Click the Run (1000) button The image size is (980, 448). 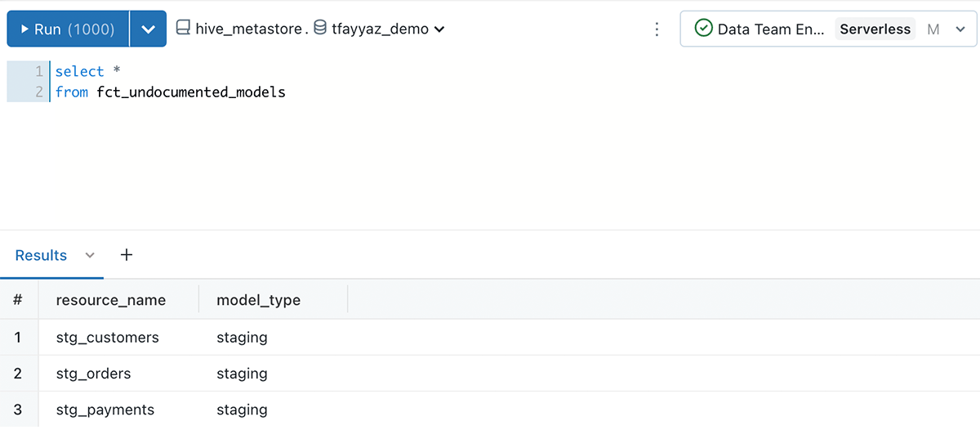tap(69, 29)
